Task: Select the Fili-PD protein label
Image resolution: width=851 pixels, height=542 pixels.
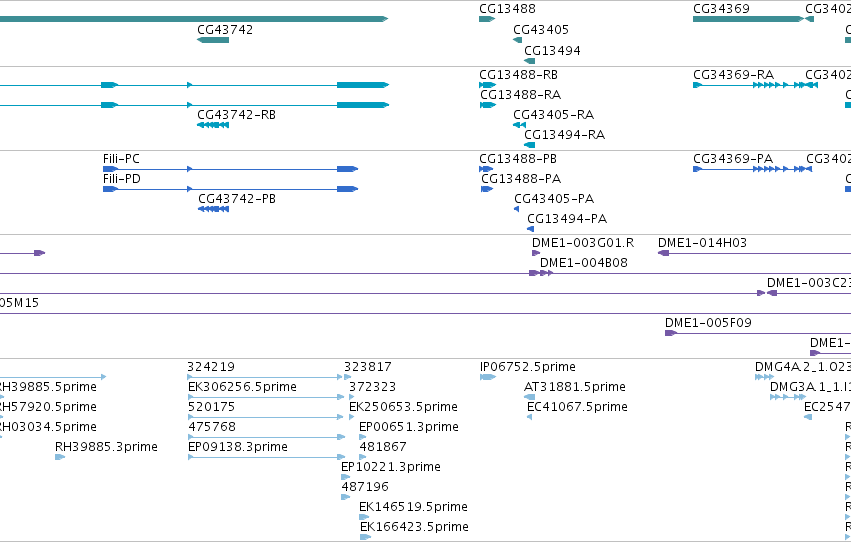Action: (x=122, y=179)
